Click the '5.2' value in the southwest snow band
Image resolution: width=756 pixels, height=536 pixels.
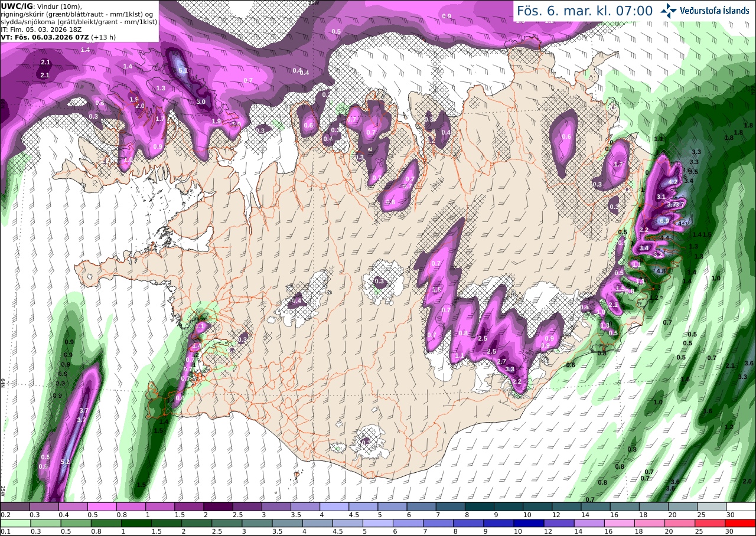pos(66,462)
